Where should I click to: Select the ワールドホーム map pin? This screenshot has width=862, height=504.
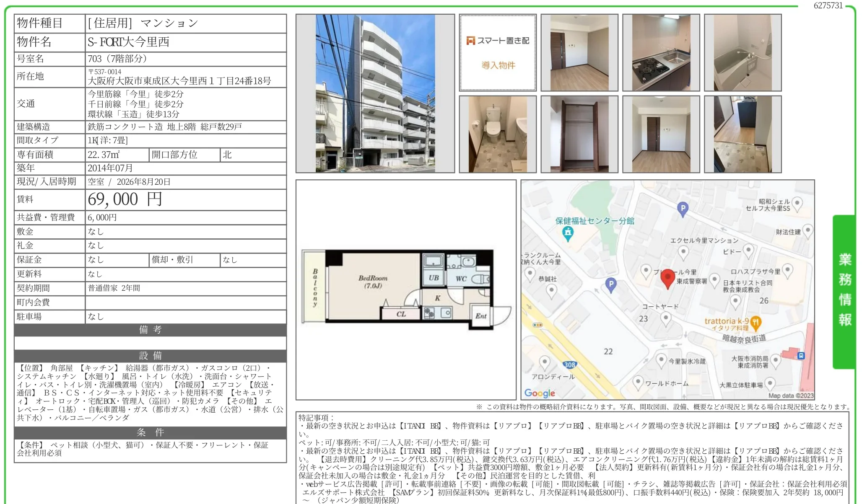[x=638, y=383]
